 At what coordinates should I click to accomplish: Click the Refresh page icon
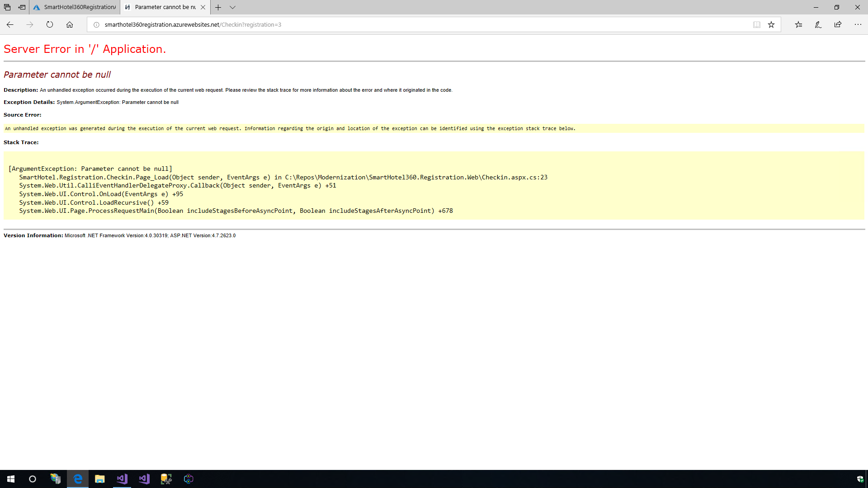(50, 25)
